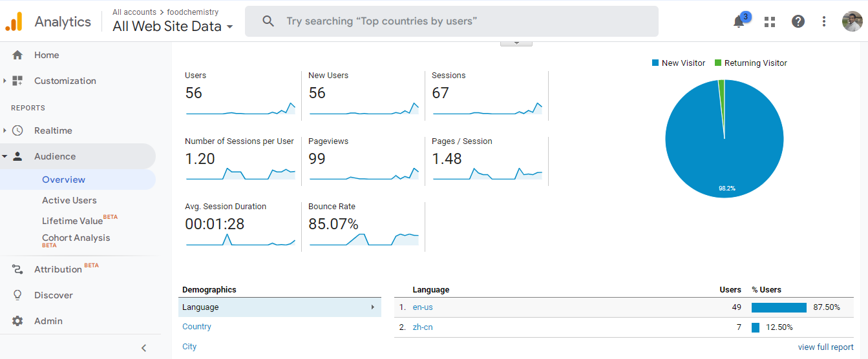868x359 pixels.
Task: Open the en-us language link
Action: pyautogui.click(x=423, y=307)
